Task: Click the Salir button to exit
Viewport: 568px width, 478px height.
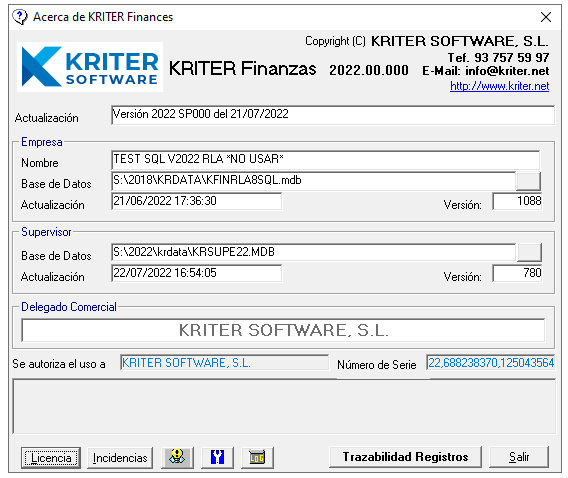Action: [x=519, y=457]
